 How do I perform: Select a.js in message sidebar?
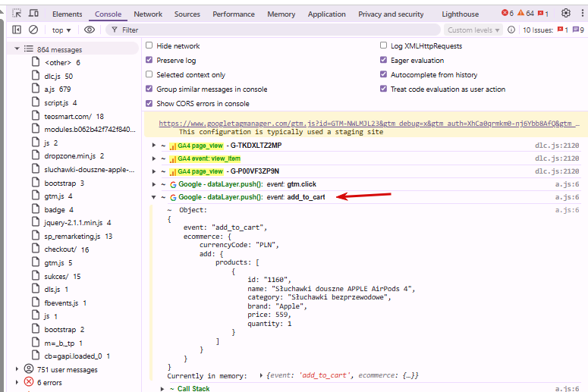coord(51,89)
